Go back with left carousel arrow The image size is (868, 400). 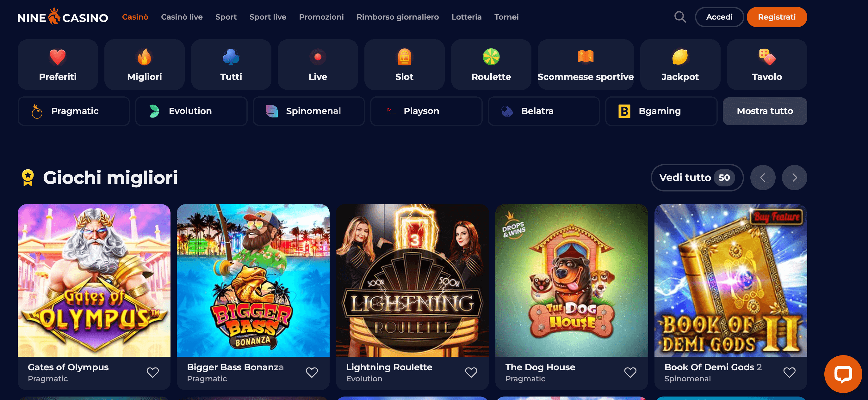[x=763, y=178]
